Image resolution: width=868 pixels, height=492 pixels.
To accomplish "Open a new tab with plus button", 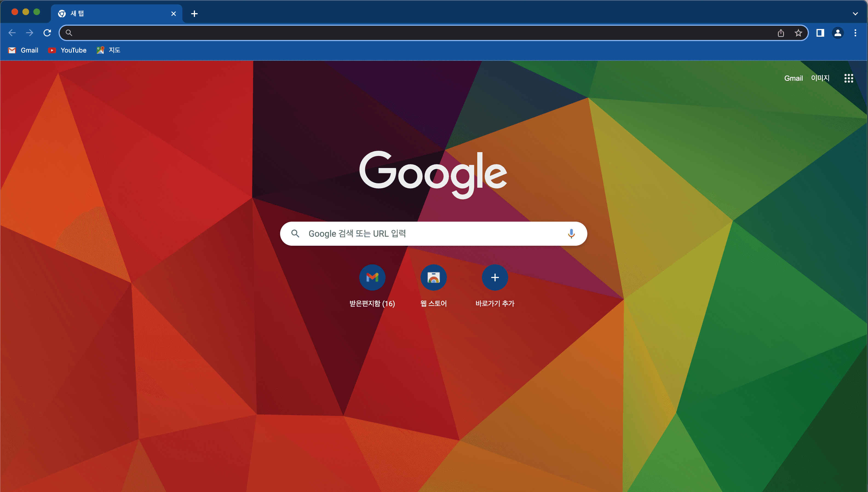I will [x=194, y=14].
